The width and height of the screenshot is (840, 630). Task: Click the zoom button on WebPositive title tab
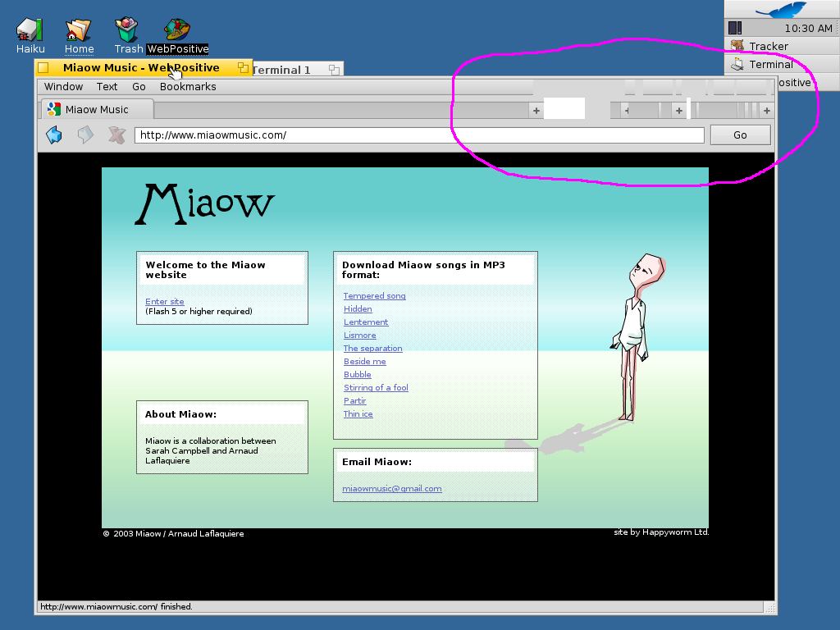(x=244, y=68)
